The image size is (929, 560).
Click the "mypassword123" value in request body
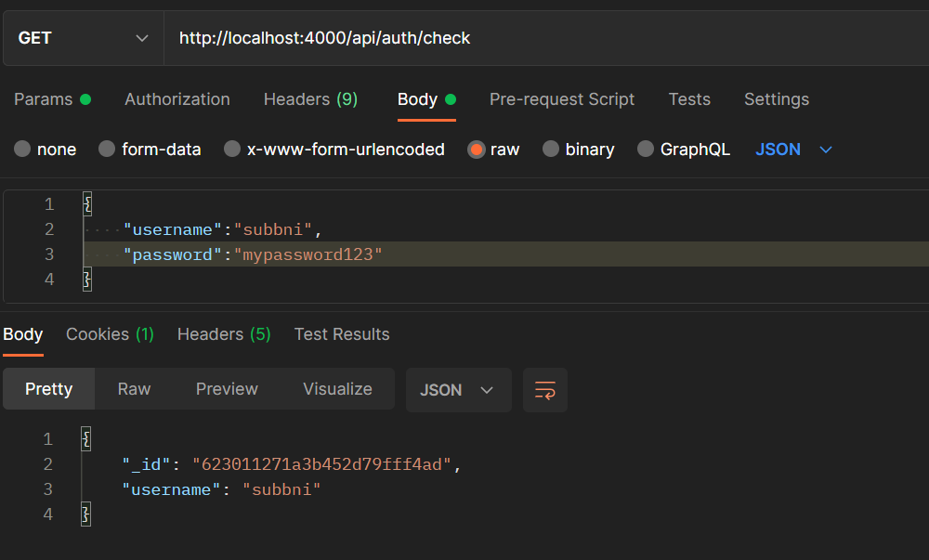tap(308, 254)
